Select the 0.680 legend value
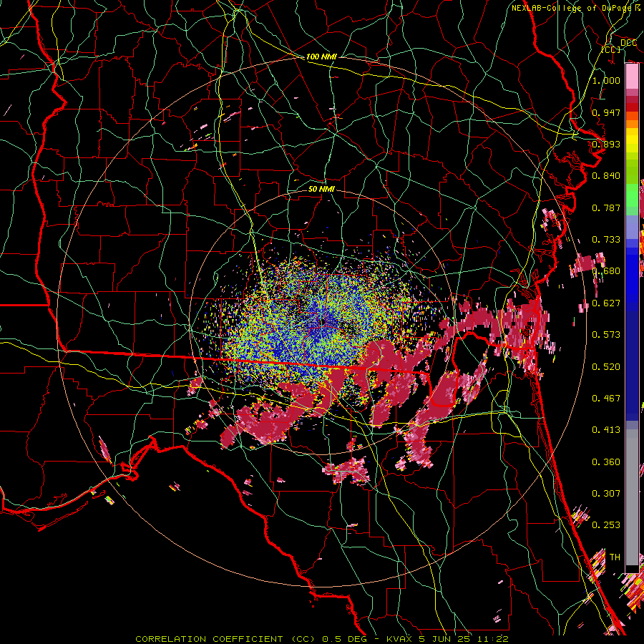The height and width of the screenshot is (644, 644). point(606,271)
